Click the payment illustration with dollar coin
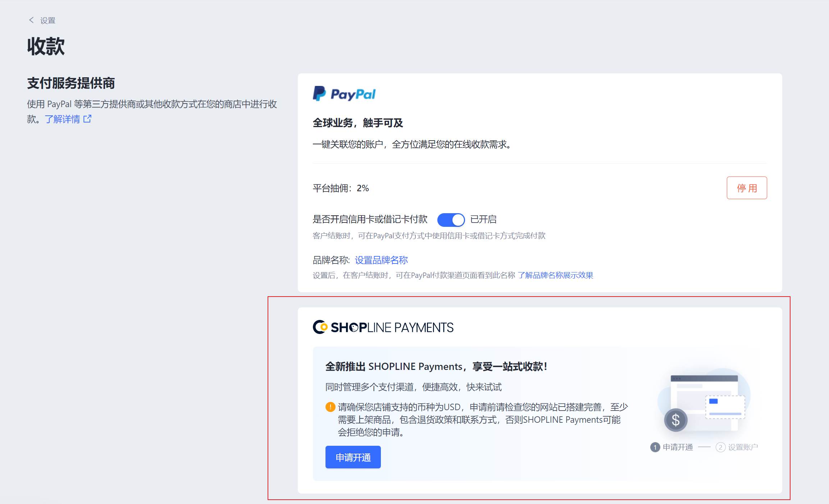 click(x=704, y=400)
